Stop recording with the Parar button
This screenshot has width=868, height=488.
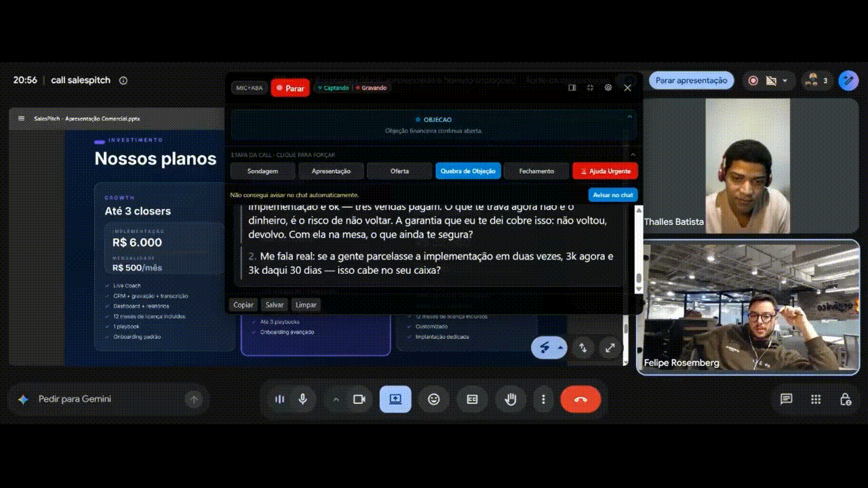[290, 88]
